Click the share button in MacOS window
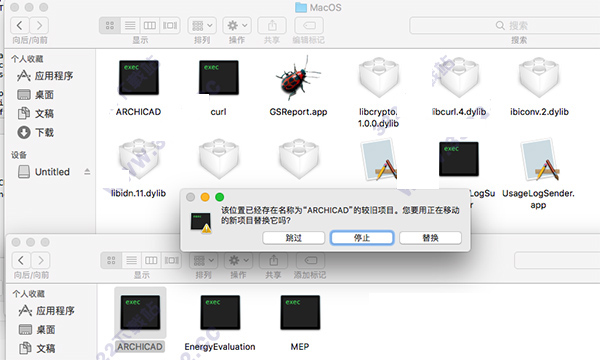The height and width of the screenshot is (360, 600). [x=272, y=26]
